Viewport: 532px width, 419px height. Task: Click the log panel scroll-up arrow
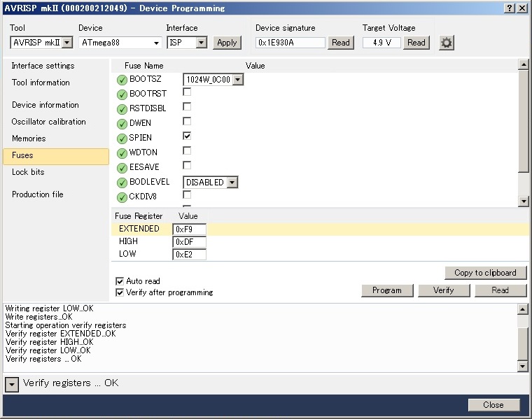click(x=522, y=309)
